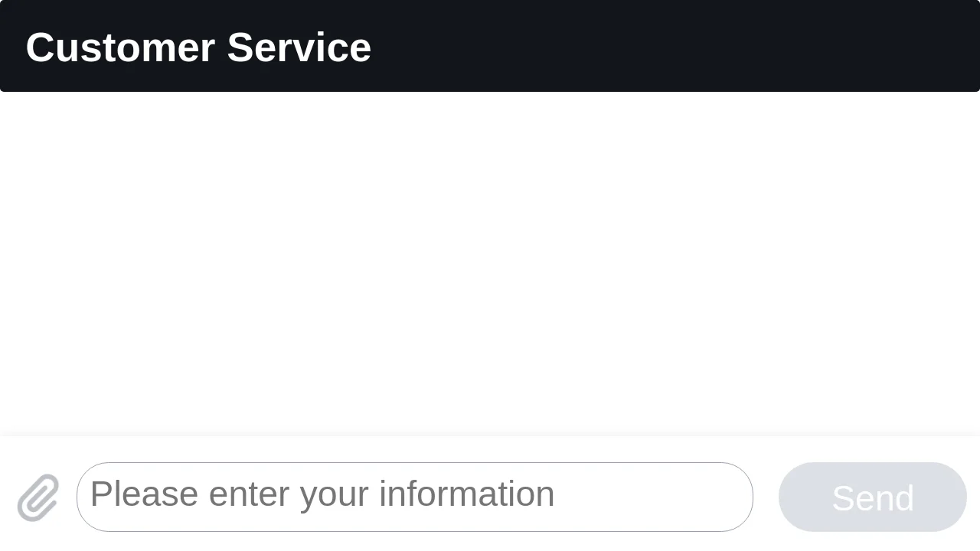Select the 'Customer Service' header text
The image size is (980, 551).
coord(198,47)
